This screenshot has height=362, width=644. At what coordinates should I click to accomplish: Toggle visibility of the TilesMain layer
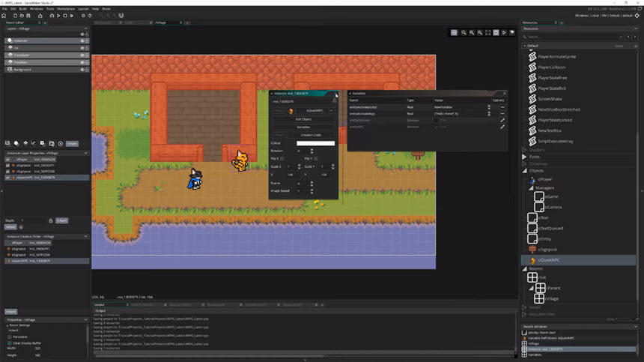pyautogui.click(x=82, y=62)
